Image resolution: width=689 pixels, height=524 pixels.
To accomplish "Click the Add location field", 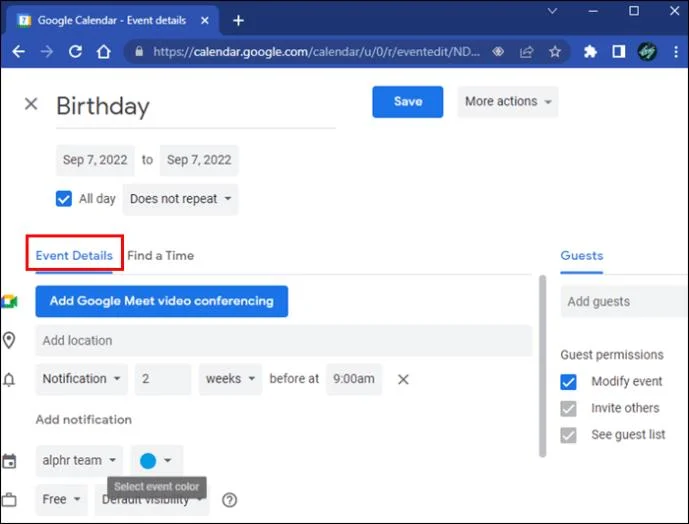I will pos(283,340).
